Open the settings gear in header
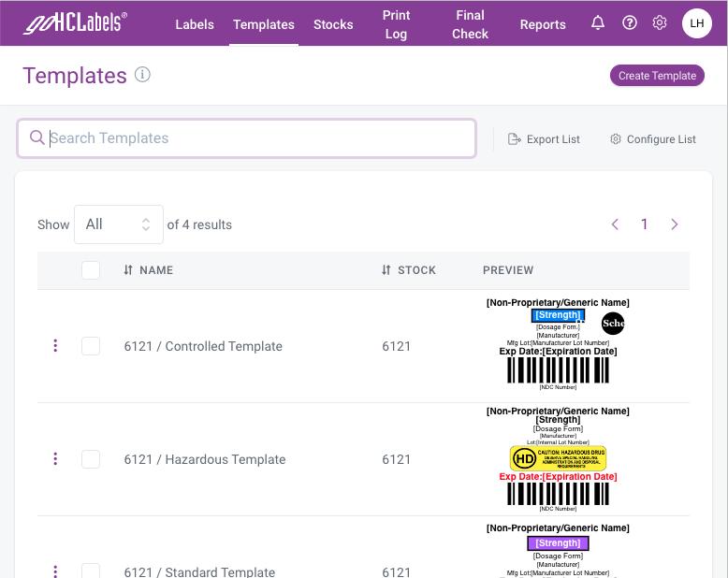Image resolution: width=728 pixels, height=578 pixels. coord(660,23)
